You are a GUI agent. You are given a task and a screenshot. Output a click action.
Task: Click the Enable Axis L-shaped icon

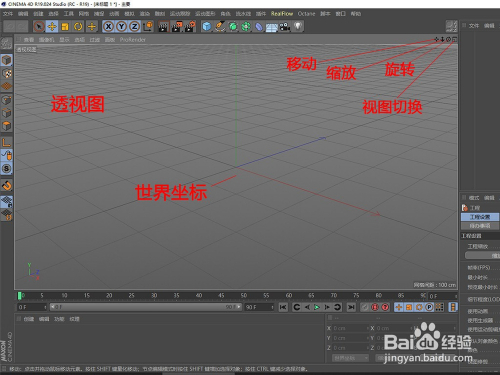[6, 143]
